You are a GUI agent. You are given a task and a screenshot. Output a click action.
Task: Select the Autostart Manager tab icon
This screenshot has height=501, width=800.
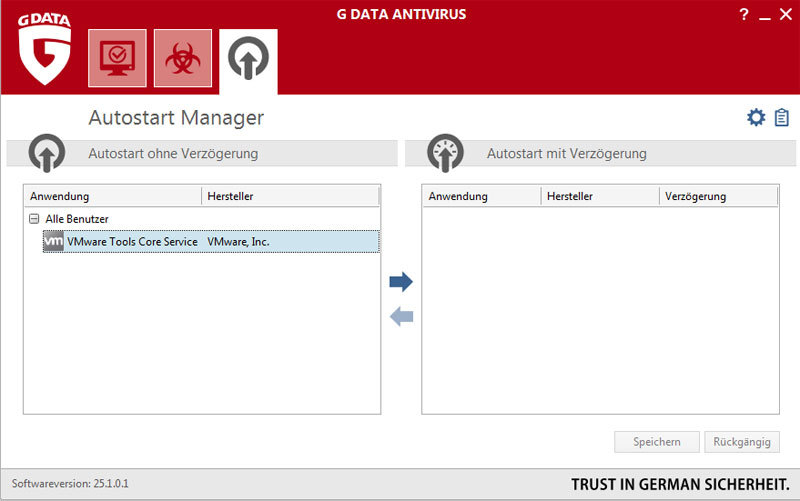[248, 59]
